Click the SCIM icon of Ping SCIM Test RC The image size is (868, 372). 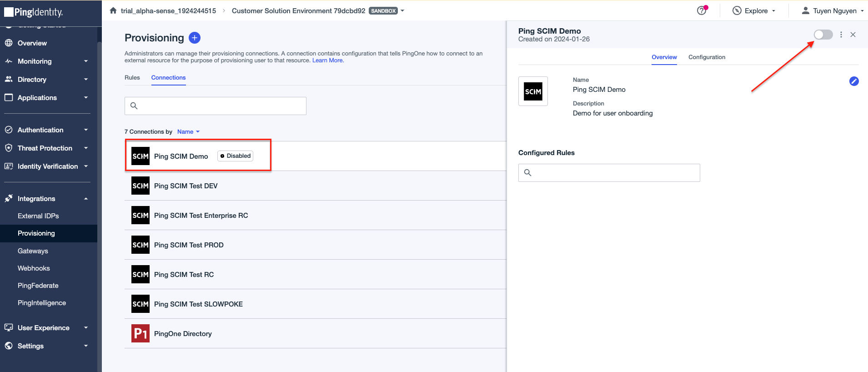[140, 274]
